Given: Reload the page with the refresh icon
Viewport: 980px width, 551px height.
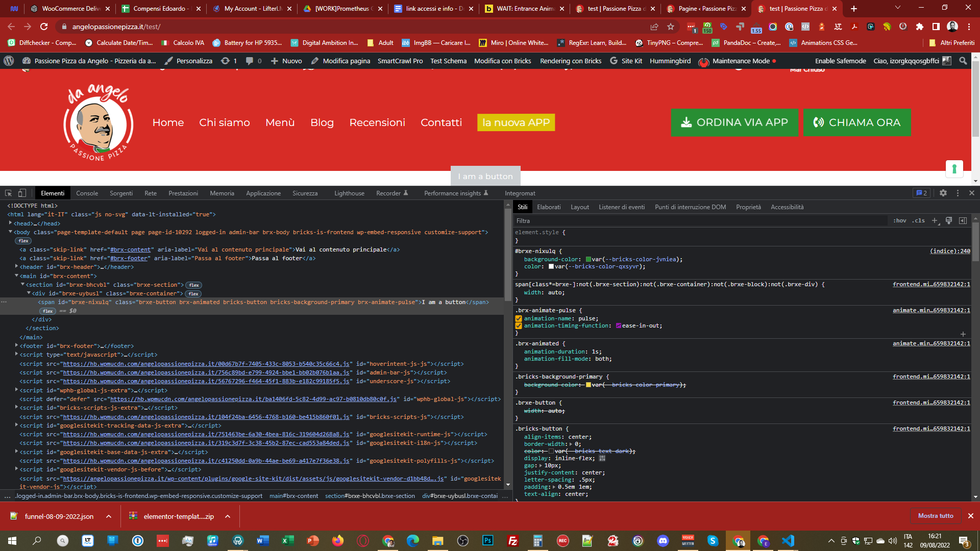Looking at the screenshot, I should click(44, 27).
